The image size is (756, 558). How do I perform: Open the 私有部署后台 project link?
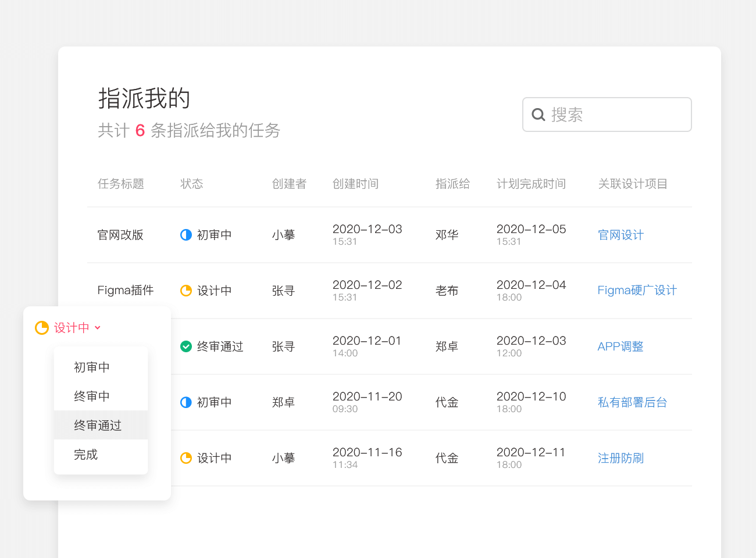point(632,402)
